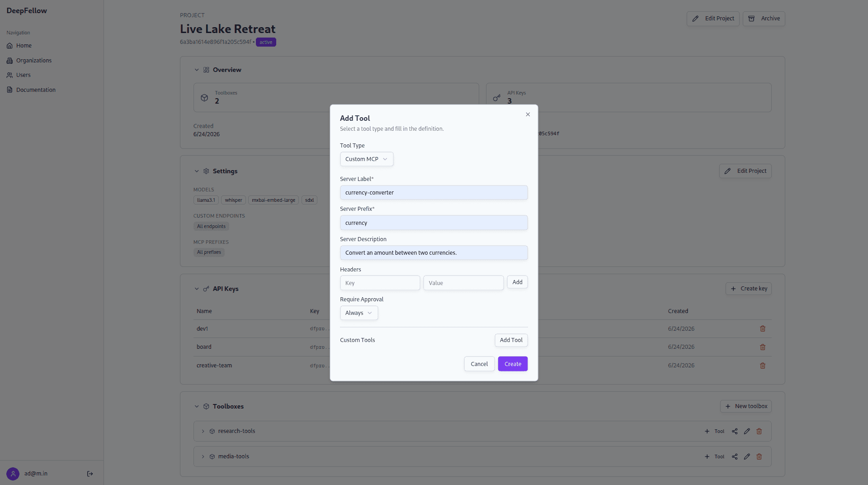Add tool to media-tools toolbox
The width and height of the screenshot is (868, 485).
(714, 457)
